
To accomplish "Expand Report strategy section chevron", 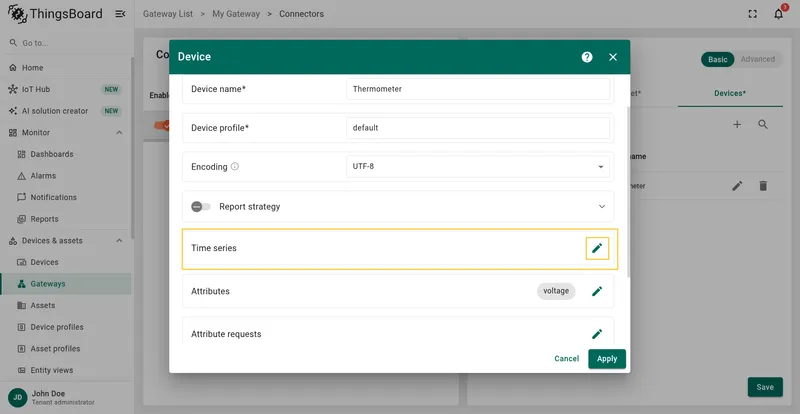I will (x=602, y=207).
